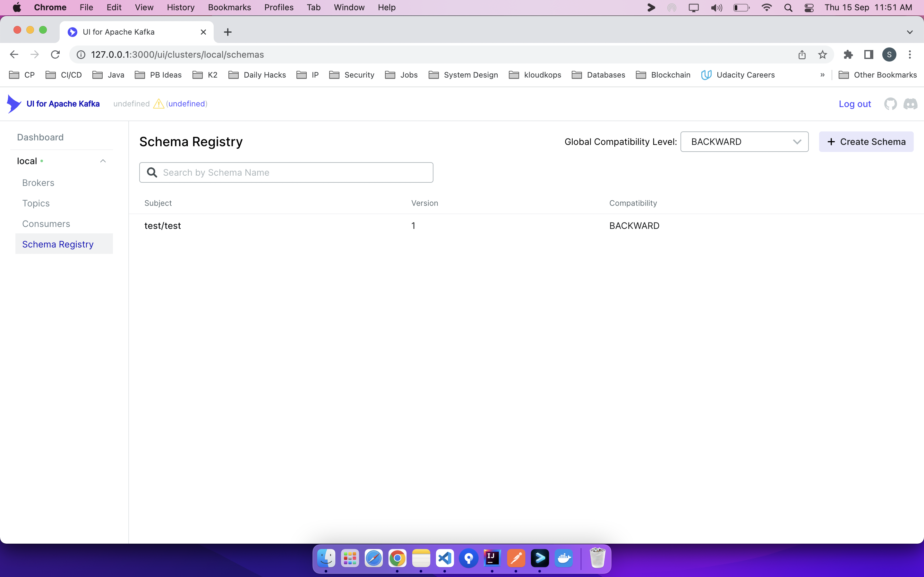This screenshot has height=577, width=924.
Task: Open the Bookmarks menu
Action: tap(229, 7)
